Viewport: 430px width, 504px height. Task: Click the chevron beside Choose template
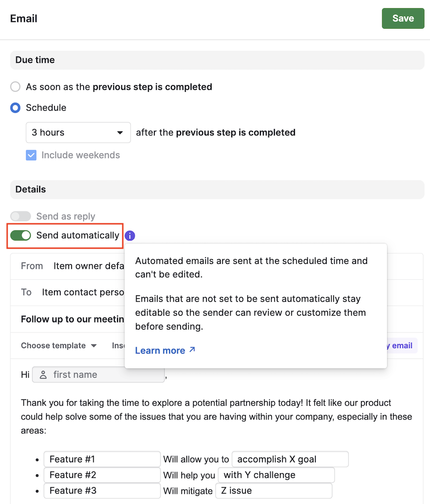point(94,345)
